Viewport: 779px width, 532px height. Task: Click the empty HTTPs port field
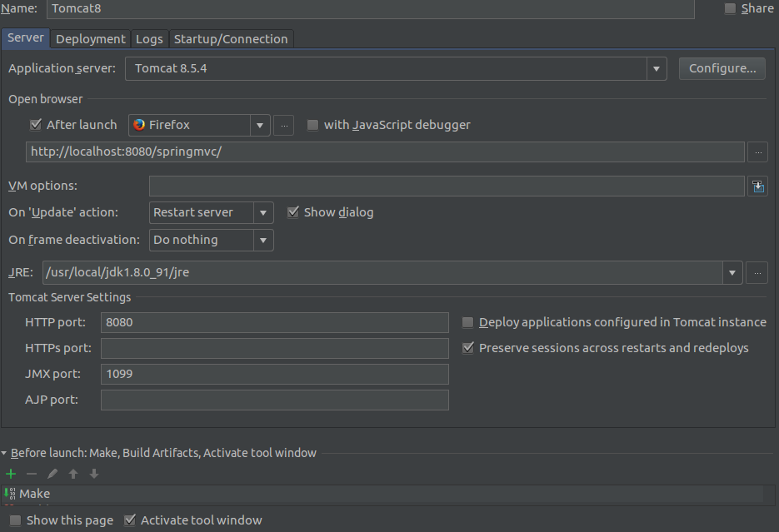tap(275, 348)
